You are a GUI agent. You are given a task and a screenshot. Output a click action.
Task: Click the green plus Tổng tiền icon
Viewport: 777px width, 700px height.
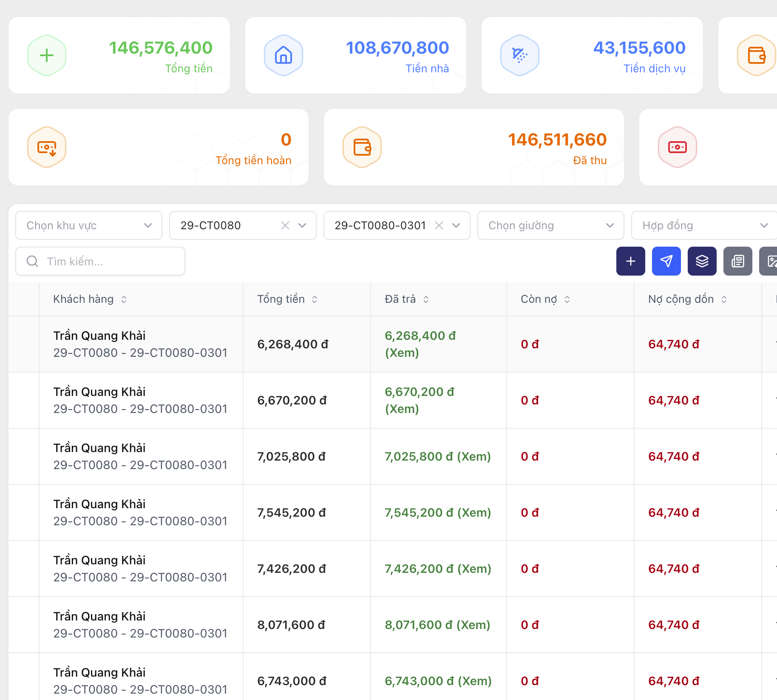coord(47,55)
